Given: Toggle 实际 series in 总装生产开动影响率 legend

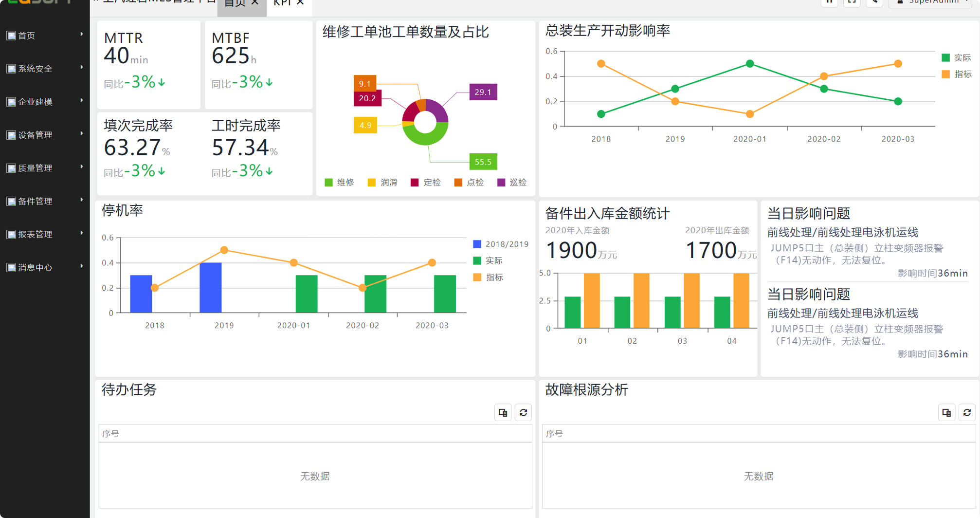Looking at the screenshot, I should (x=956, y=58).
